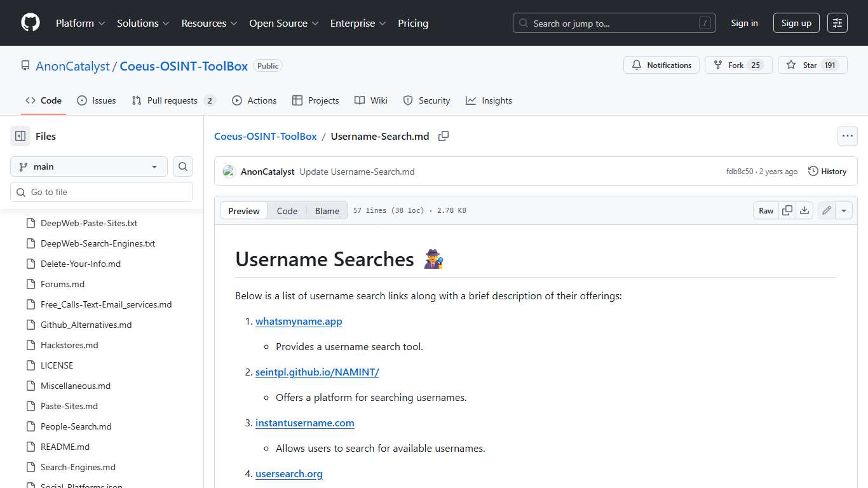Download the raw file

click(804, 210)
